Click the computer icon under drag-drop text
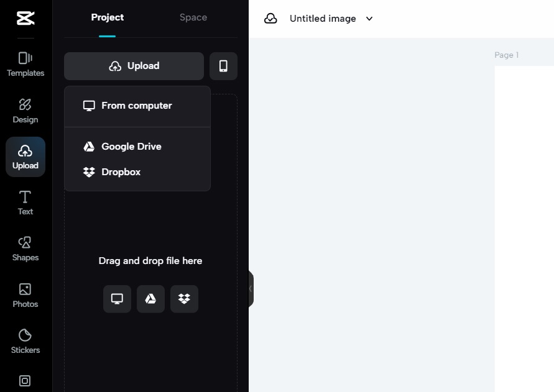The height and width of the screenshot is (392, 554). [x=117, y=299]
